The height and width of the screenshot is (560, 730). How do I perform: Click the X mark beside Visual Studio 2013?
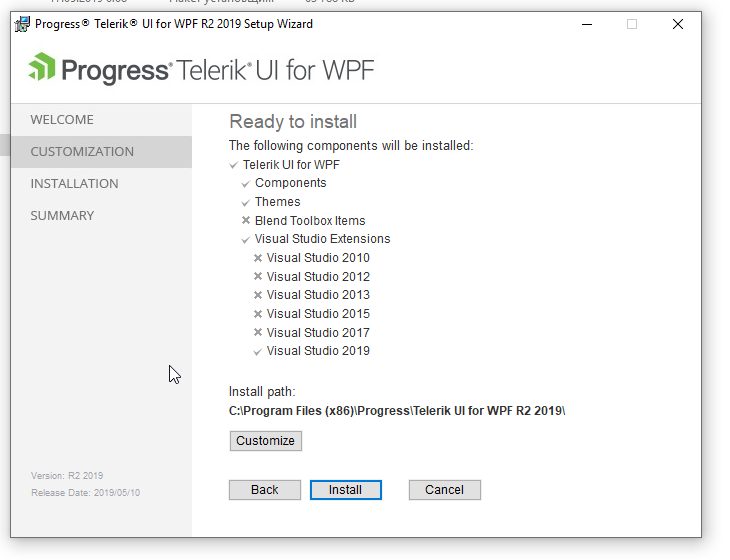click(258, 295)
